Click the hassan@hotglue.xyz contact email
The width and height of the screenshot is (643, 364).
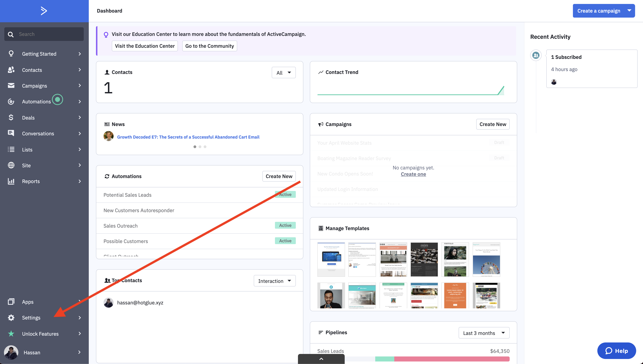point(140,302)
